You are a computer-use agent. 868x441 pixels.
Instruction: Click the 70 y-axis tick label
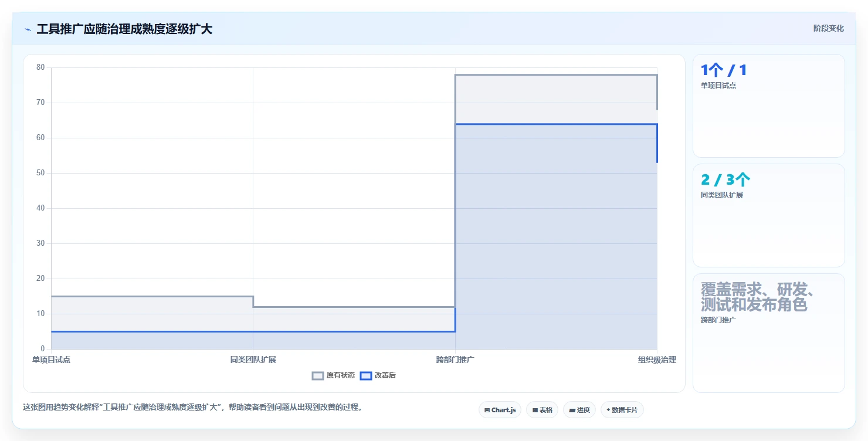[x=40, y=103]
